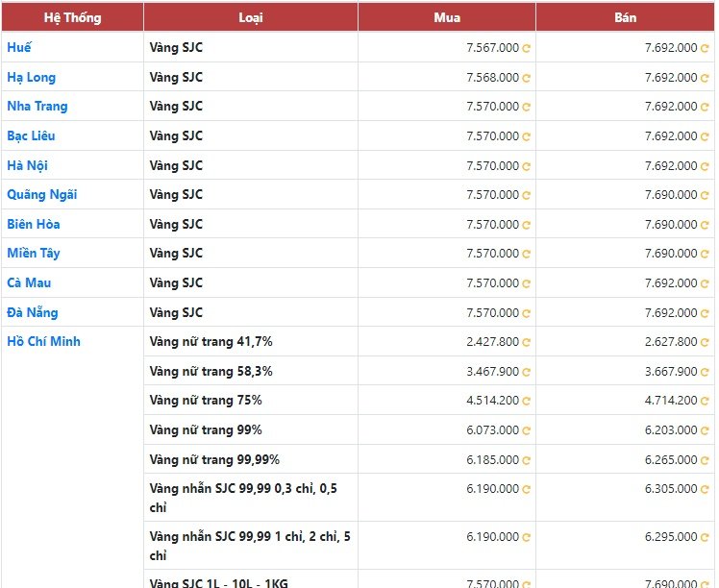Click coin icon beside 6.295.000 sell price
The width and height of the screenshot is (719, 588).
click(705, 537)
